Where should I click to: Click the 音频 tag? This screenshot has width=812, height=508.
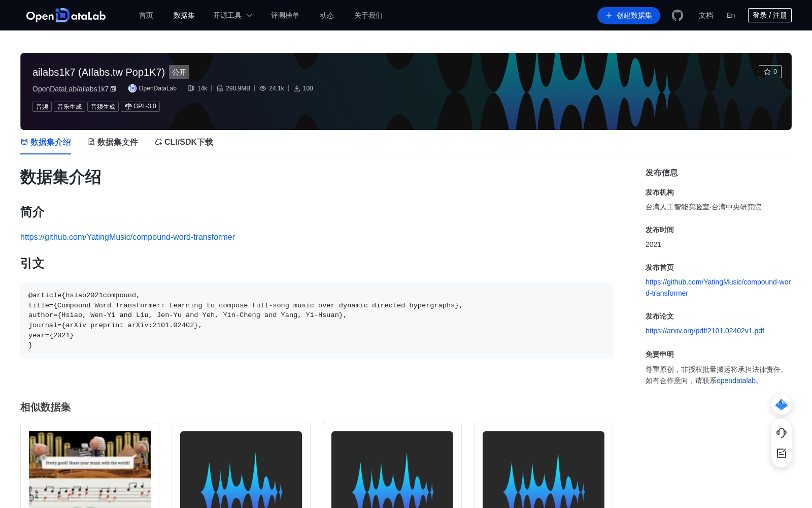42,107
